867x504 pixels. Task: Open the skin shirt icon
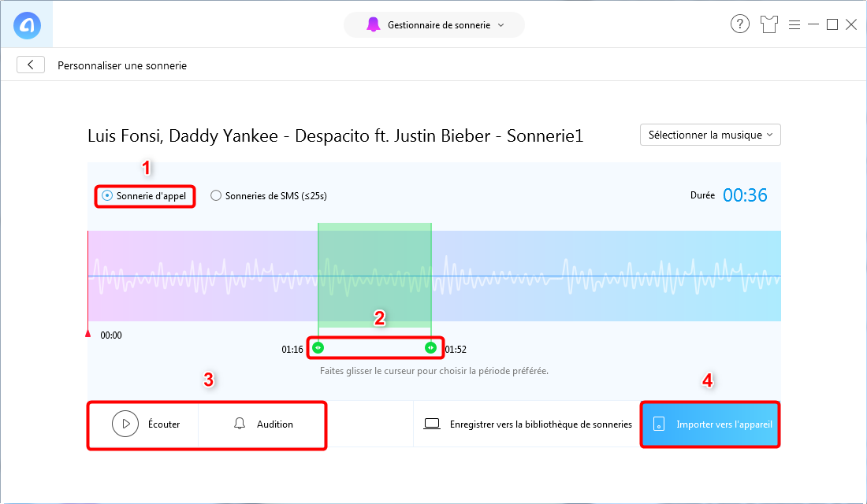coord(768,24)
